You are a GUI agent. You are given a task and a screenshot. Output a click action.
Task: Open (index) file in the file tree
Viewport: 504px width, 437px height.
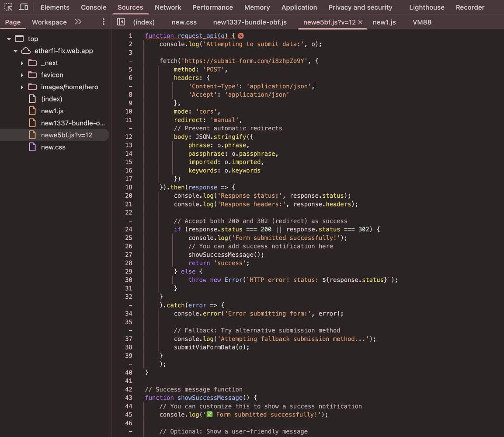[x=52, y=99]
